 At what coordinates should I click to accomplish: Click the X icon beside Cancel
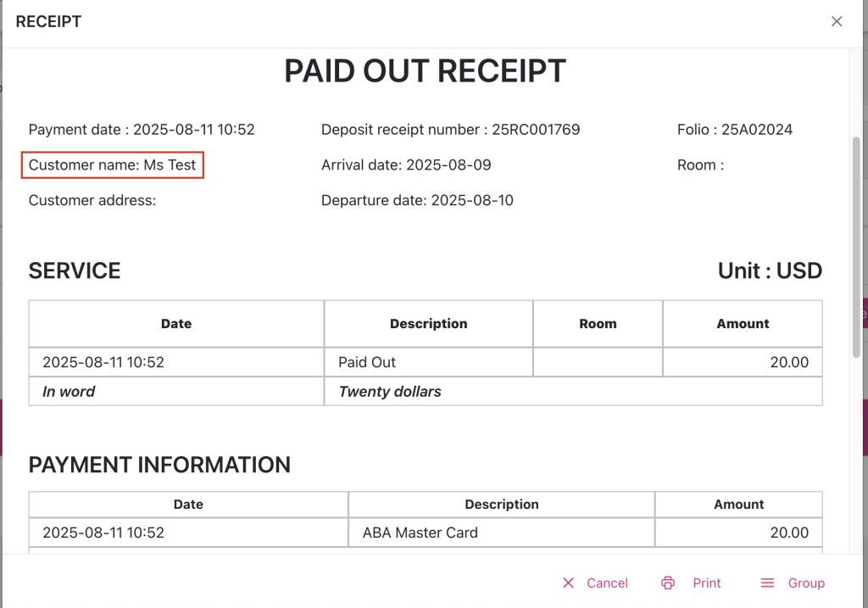(569, 583)
